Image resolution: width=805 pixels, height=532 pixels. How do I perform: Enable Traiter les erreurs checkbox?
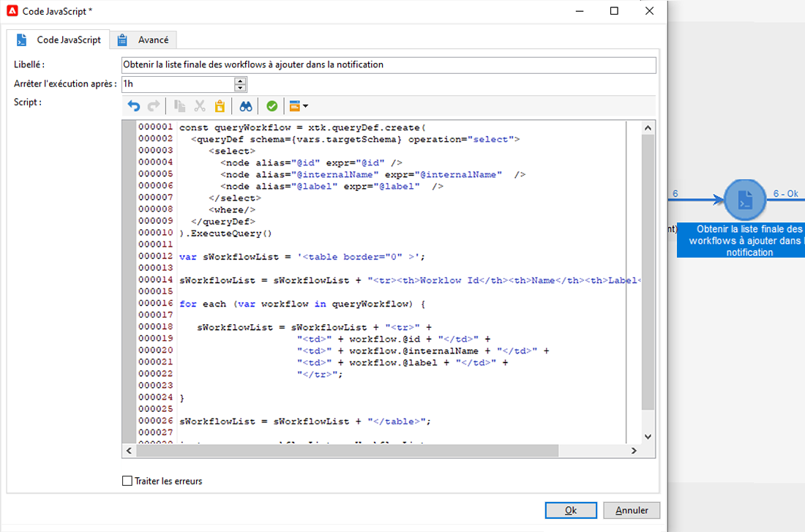(x=127, y=482)
